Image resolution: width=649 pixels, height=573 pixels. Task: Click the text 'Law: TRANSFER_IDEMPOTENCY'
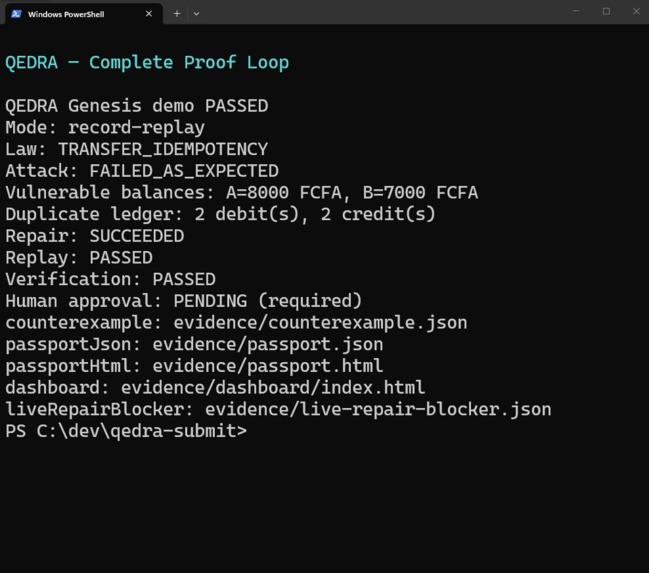(137, 149)
